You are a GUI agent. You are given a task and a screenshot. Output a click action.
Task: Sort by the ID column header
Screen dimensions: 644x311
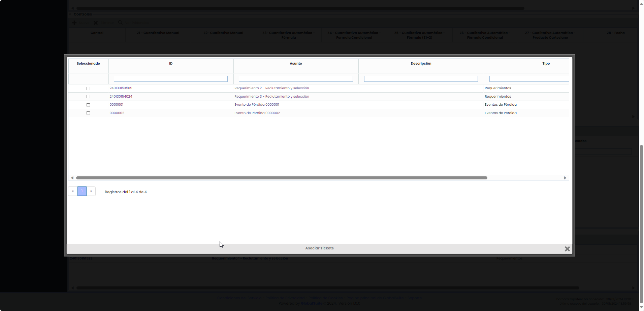click(171, 64)
